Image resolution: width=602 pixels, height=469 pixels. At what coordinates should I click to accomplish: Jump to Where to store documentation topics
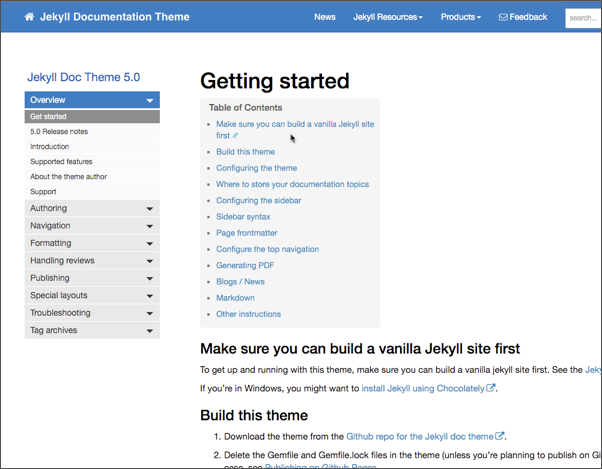coord(292,184)
